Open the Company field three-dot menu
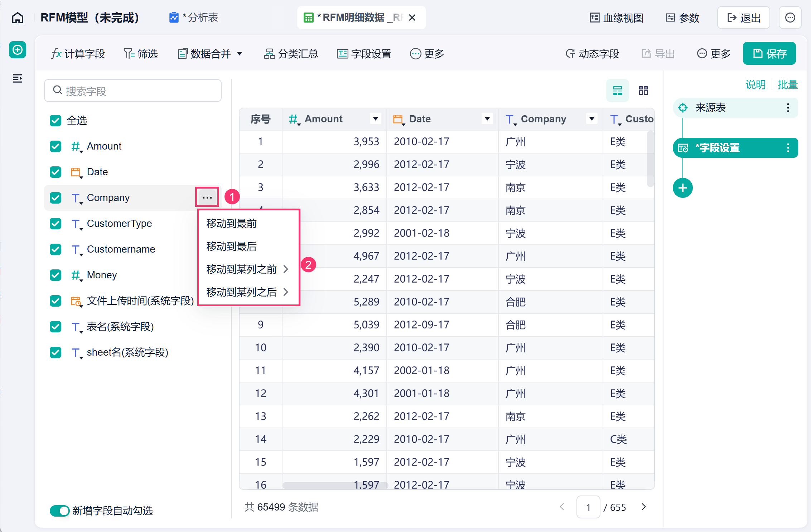811x532 pixels. pyautogui.click(x=207, y=197)
